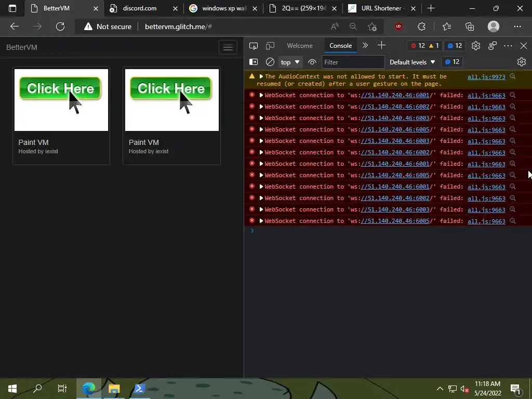
Task: Expand the AudioContext warning message
Action: (261, 76)
